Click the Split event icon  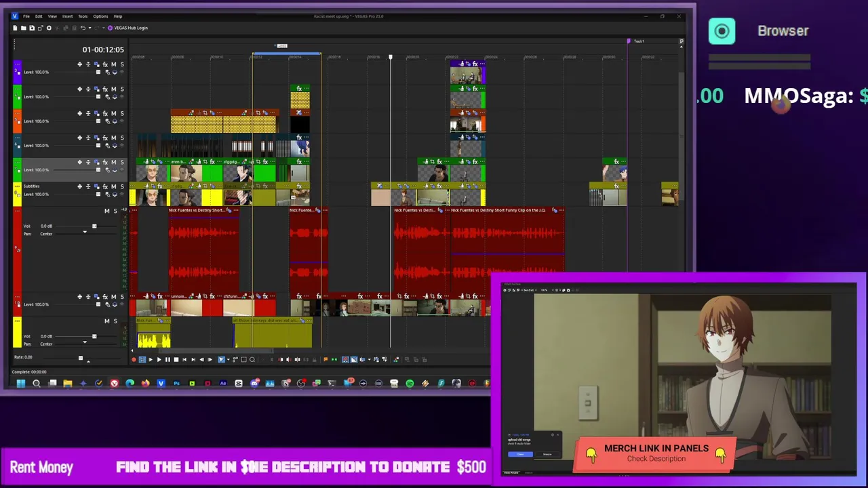point(298,359)
